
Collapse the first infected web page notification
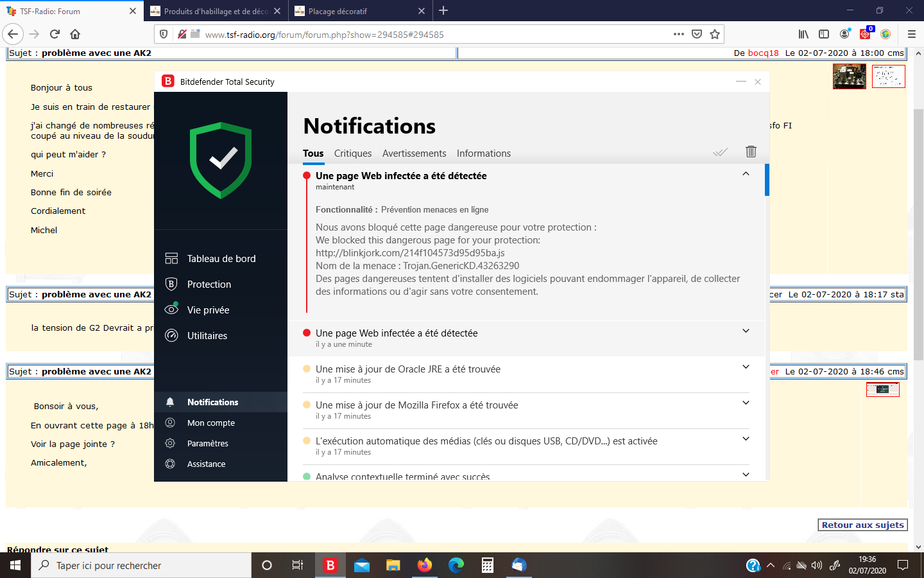[x=746, y=174]
